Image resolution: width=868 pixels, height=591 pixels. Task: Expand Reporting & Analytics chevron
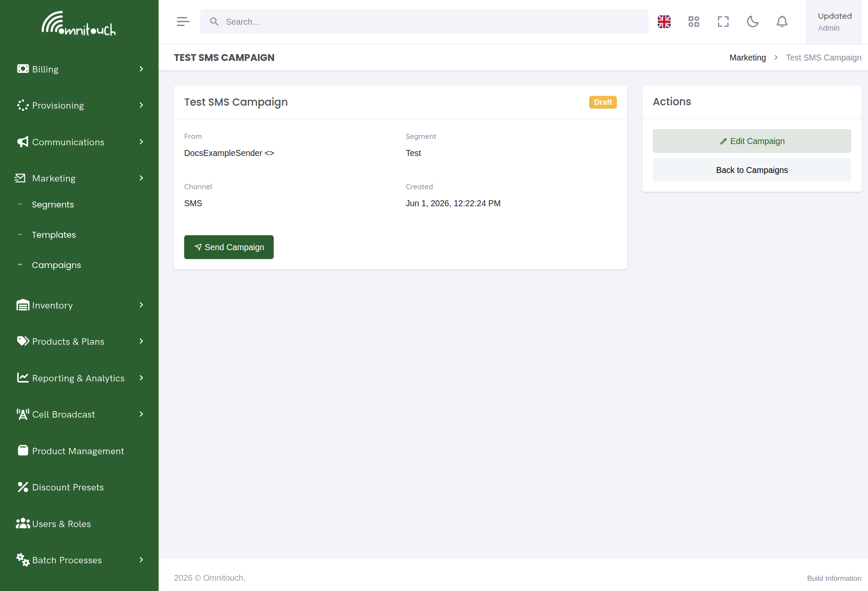click(x=142, y=378)
